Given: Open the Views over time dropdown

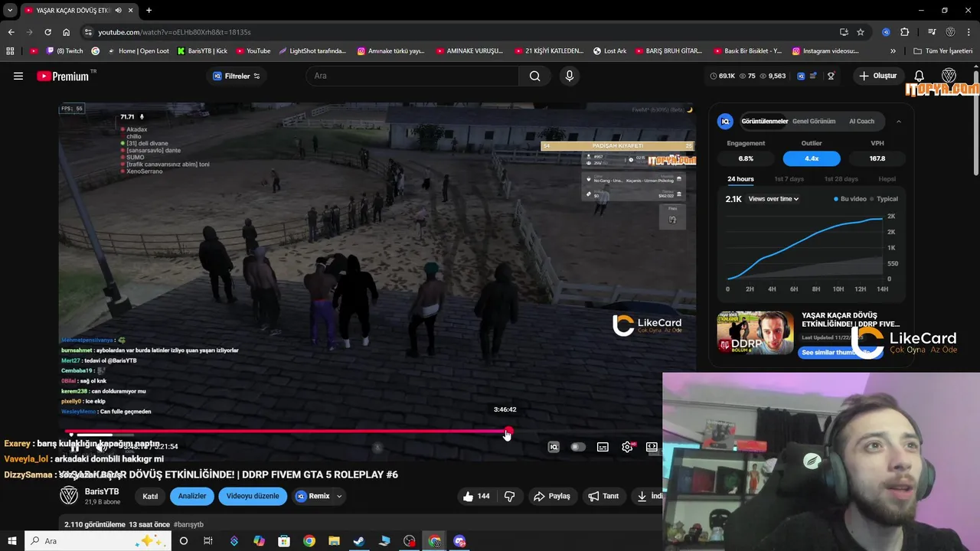Looking at the screenshot, I should [773, 199].
